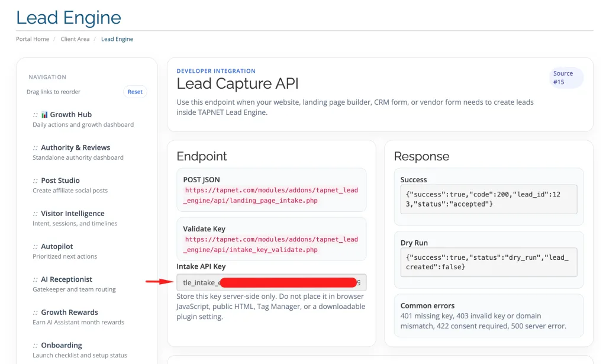Screen dimensions: 606x364
Task: Click the Intake API Key field
Action: pyautogui.click(x=271, y=282)
